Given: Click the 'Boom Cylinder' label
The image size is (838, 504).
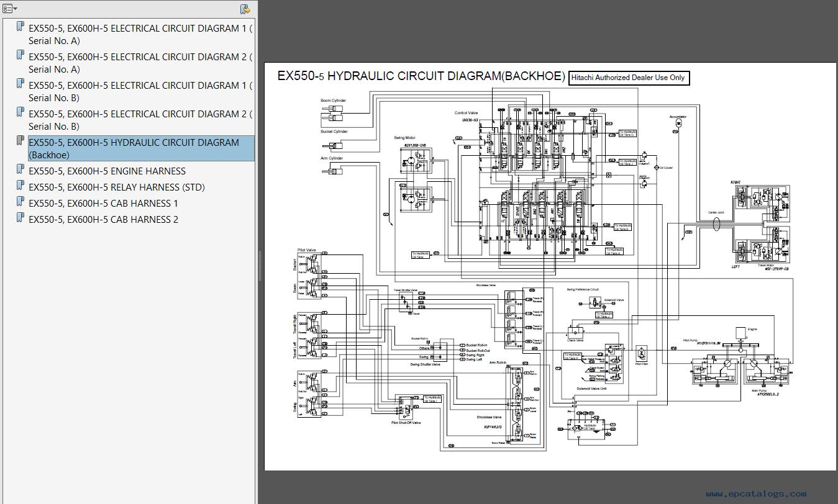Looking at the screenshot, I should click(334, 101).
